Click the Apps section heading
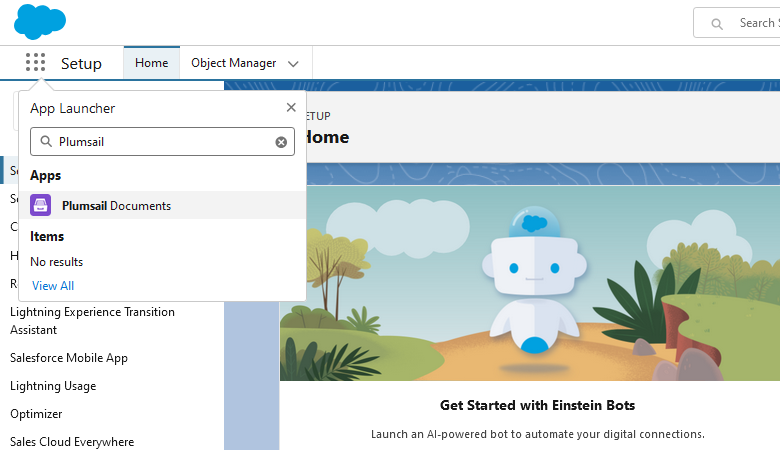Viewport: 780px width, 450px height. click(45, 176)
